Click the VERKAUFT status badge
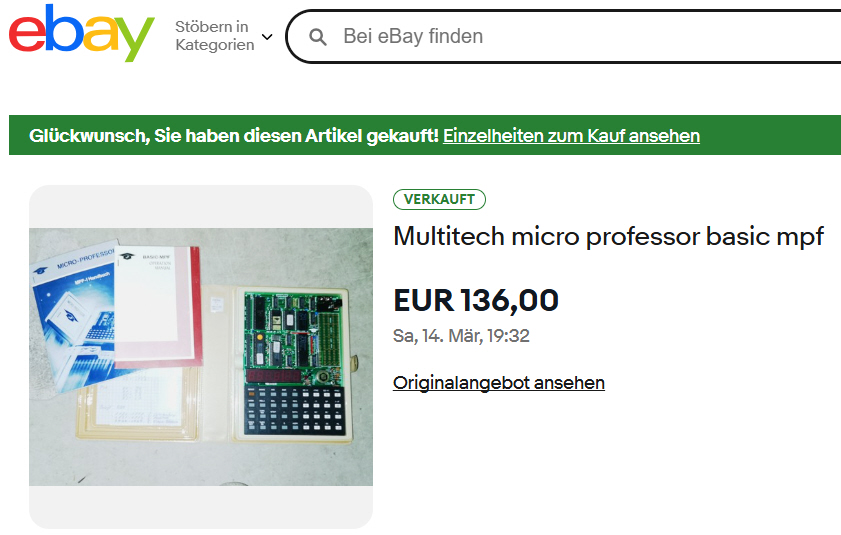 [x=439, y=199]
